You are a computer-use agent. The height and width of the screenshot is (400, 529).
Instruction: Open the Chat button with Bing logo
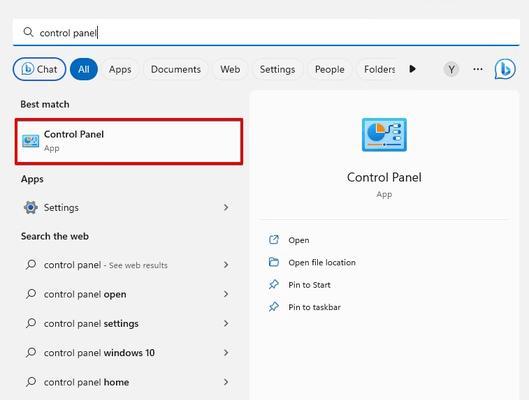click(x=39, y=69)
